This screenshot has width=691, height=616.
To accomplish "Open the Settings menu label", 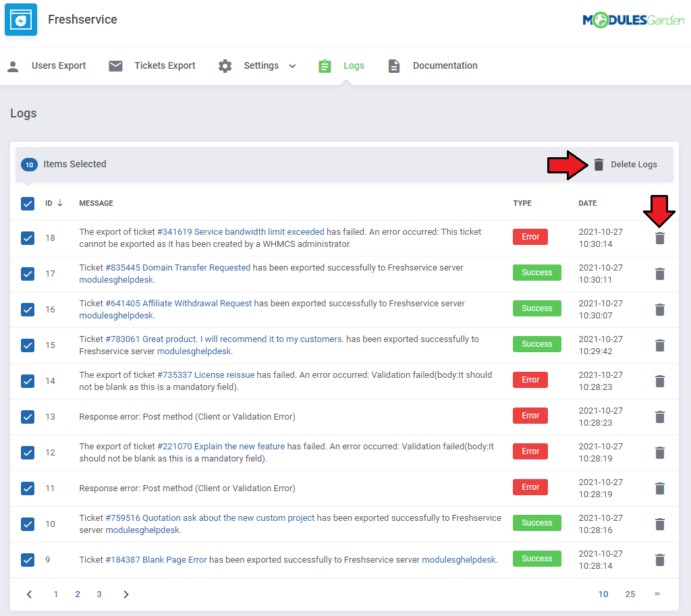I will pyautogui.click(x=261, y=65).
